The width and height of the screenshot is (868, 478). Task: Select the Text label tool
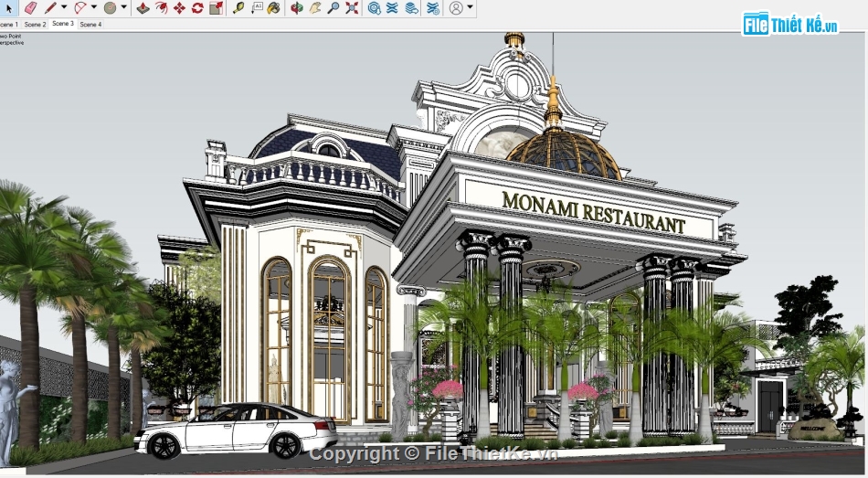click(x=257, y=7)
